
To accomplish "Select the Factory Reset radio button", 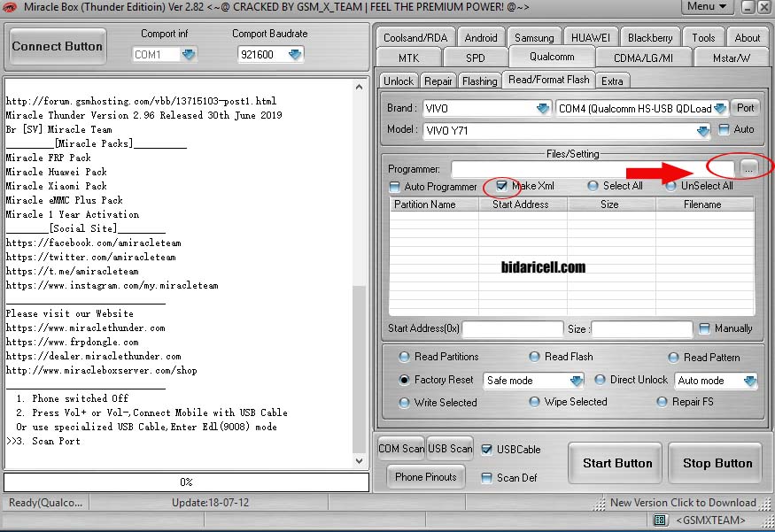I will [x=404, y=380].
